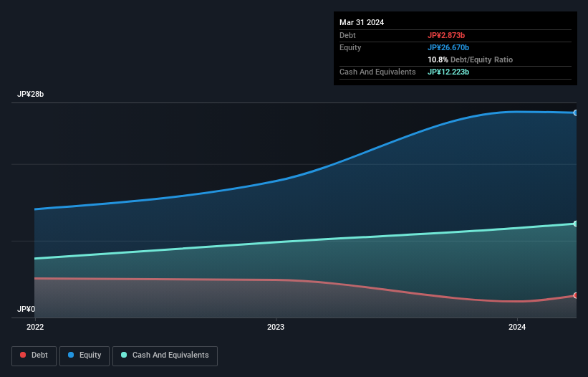The height and width of the screenshot is (377, 588).
Task: Click the 2022 axis label
Action: click(x=35, y=327)
